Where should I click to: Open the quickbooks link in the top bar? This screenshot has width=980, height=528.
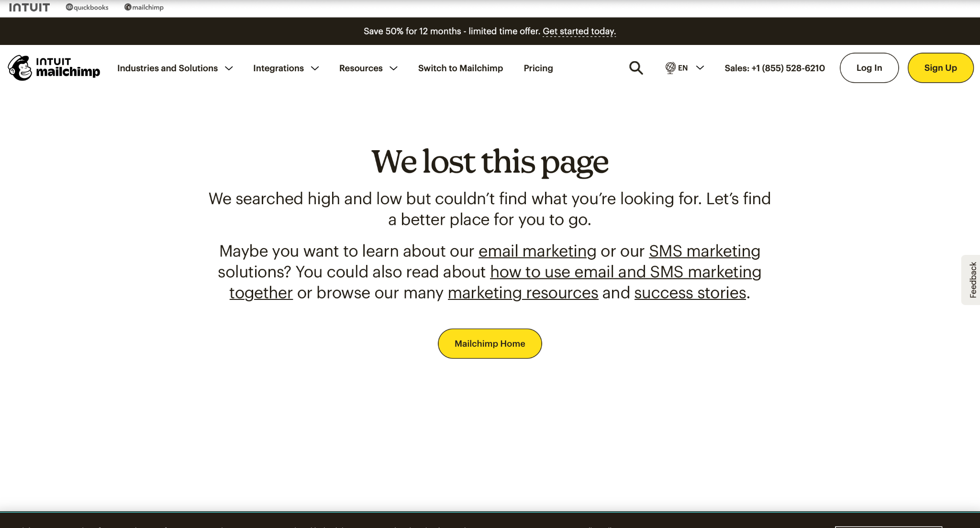click(x=87, y=7)
